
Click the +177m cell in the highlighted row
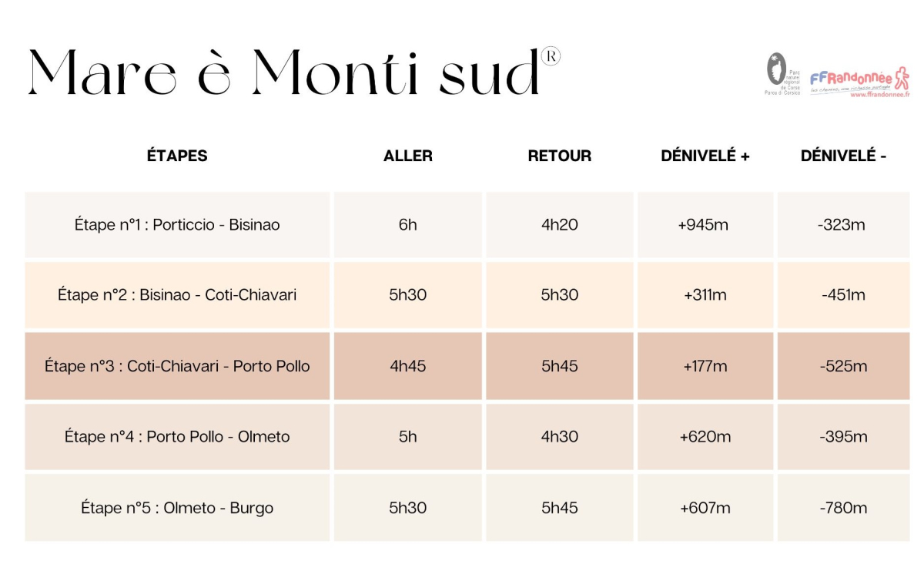[705, 366]
